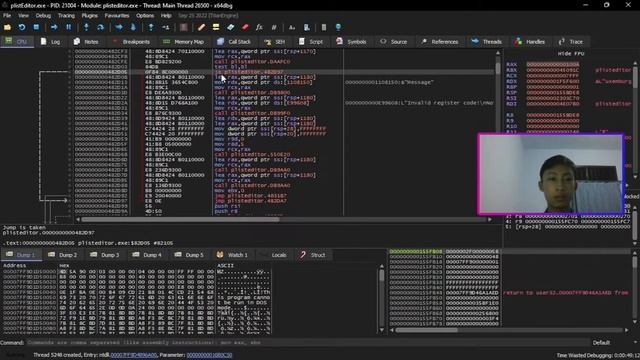Switch to the Log tab

pos(50,42)
